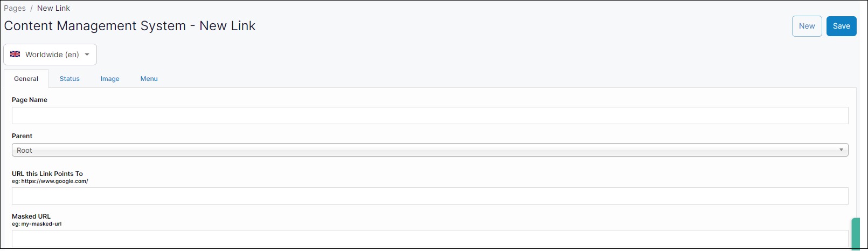Click the UK flag icon in language selector

[x=15, y=55]
